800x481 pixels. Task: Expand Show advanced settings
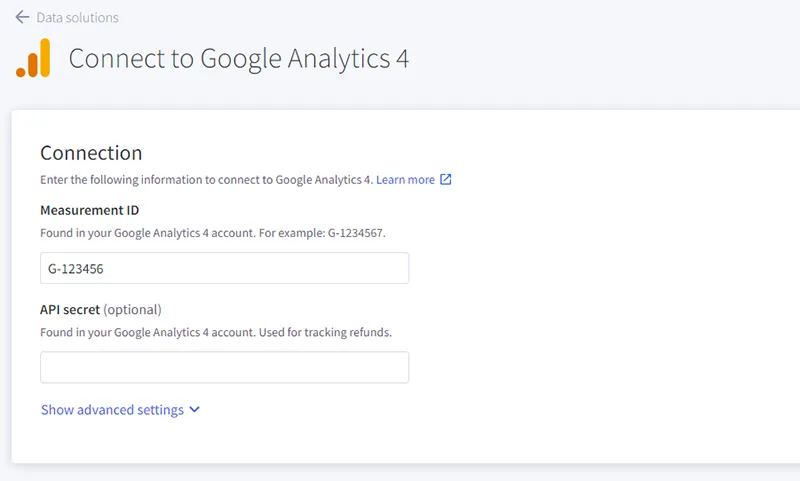[x=112, y=410]
